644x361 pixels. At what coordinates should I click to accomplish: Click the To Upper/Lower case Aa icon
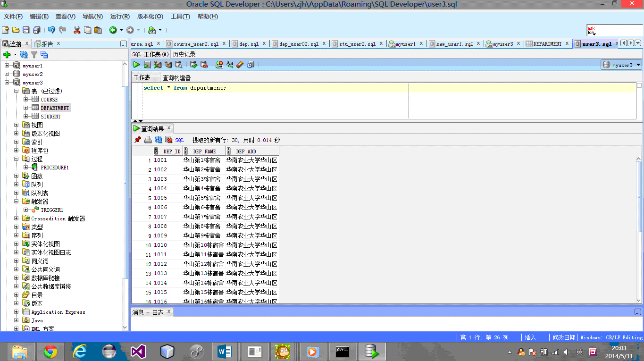click(230, 65)
